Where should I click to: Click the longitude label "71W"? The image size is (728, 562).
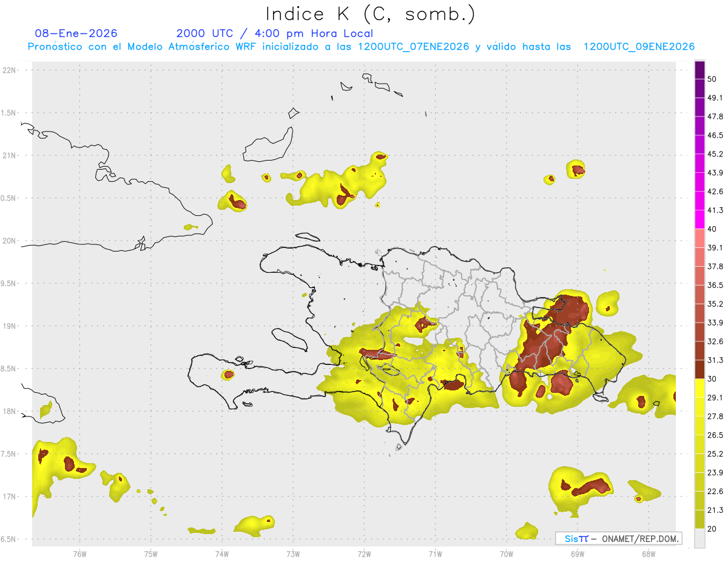tap(435, 555)
